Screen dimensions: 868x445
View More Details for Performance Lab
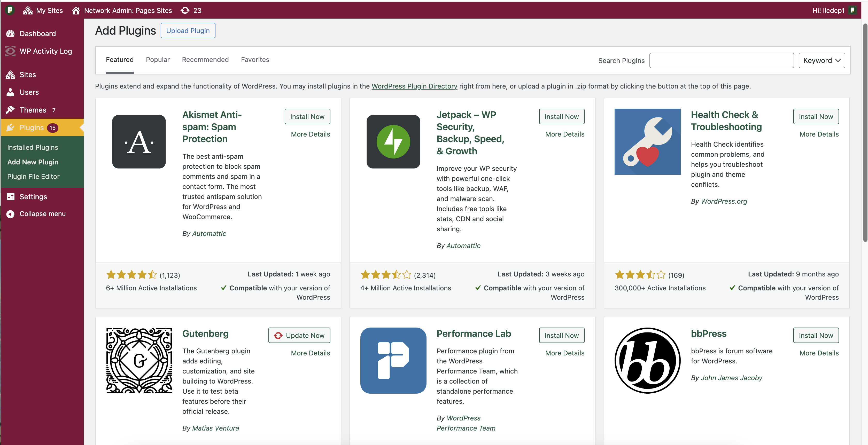coord(565,353)
